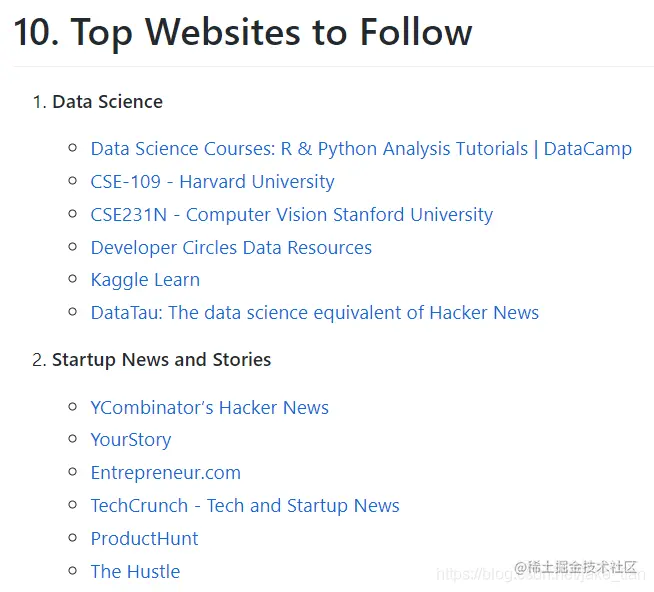This screenshot has height=592, width=654.
Task: Open TechCrunch Tech and Startup News
Action: tap(245, 506)
